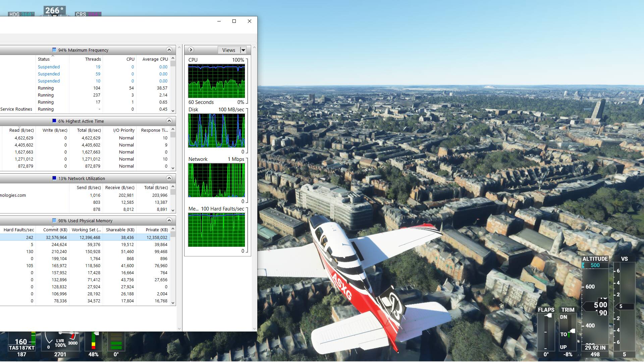Collapse the Used Physical Memory section

coord(169,221)
